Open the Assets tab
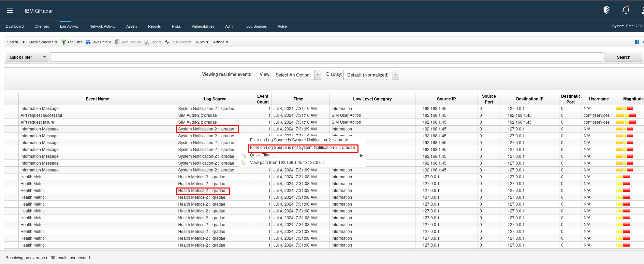 click(132, 26)
